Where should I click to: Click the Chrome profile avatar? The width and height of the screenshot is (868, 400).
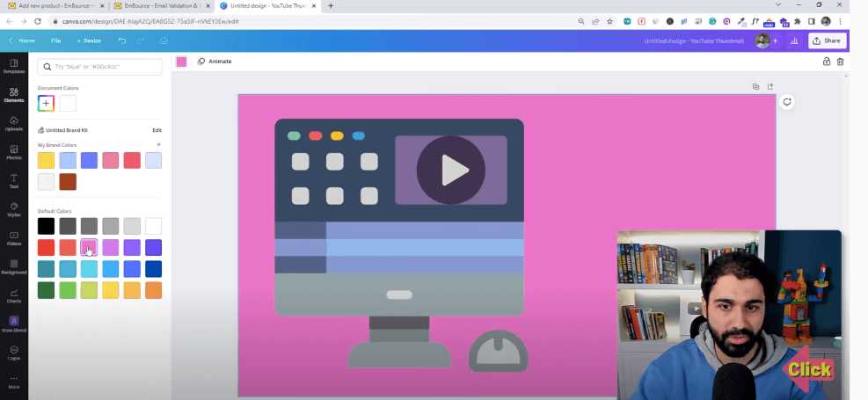pos(826,22)
